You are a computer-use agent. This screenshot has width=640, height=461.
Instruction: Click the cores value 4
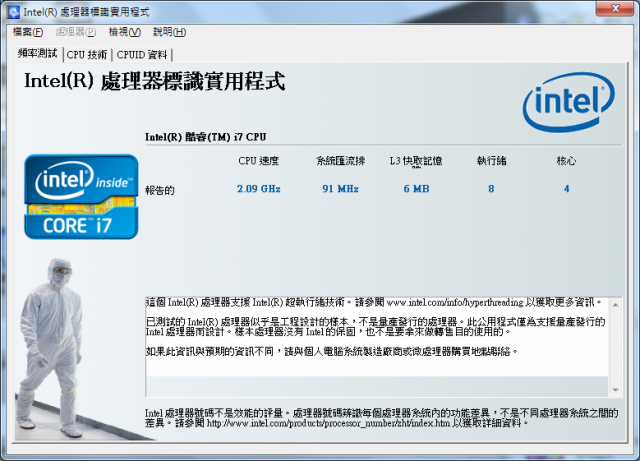(x=567, y=189)
